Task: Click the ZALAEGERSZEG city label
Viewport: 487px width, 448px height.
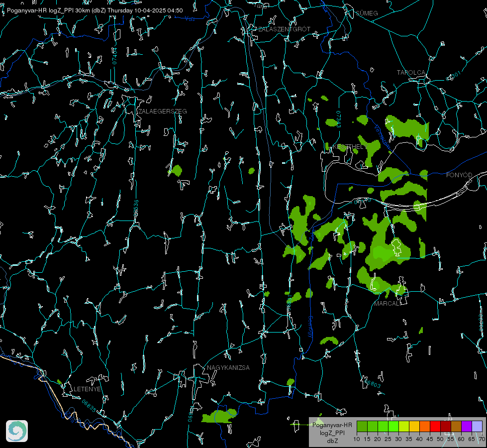Action: [x=163, y=112]
